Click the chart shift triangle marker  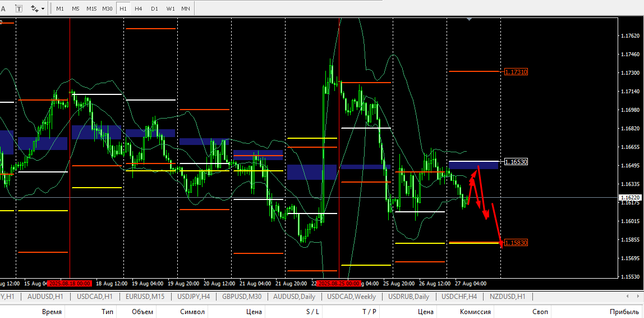tap(470, 19)
